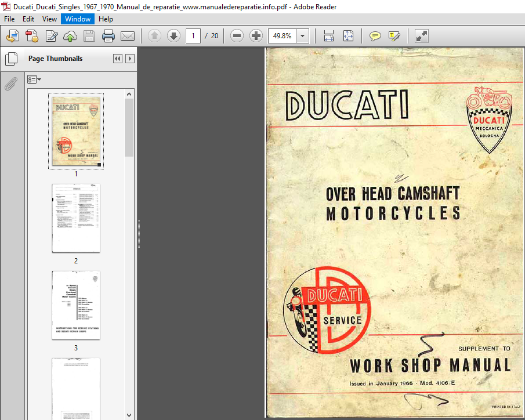This screenshot has height=420, width=525.
Task: Add a sticky note comment
Action: (x=375, y=36)
